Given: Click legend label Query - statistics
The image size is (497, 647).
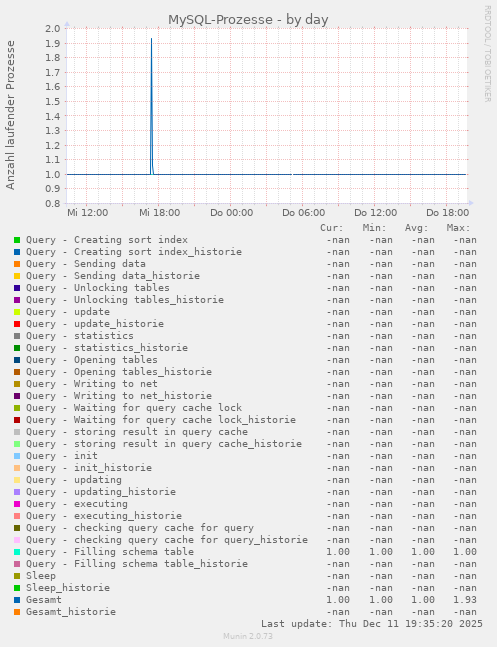Looking at the screenshot, I should [x=80, y=335].
